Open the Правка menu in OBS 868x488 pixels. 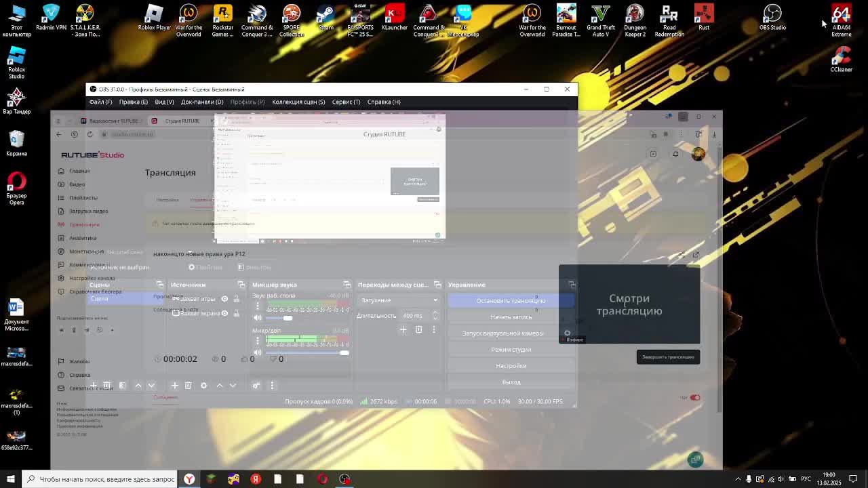click(133, 102)
